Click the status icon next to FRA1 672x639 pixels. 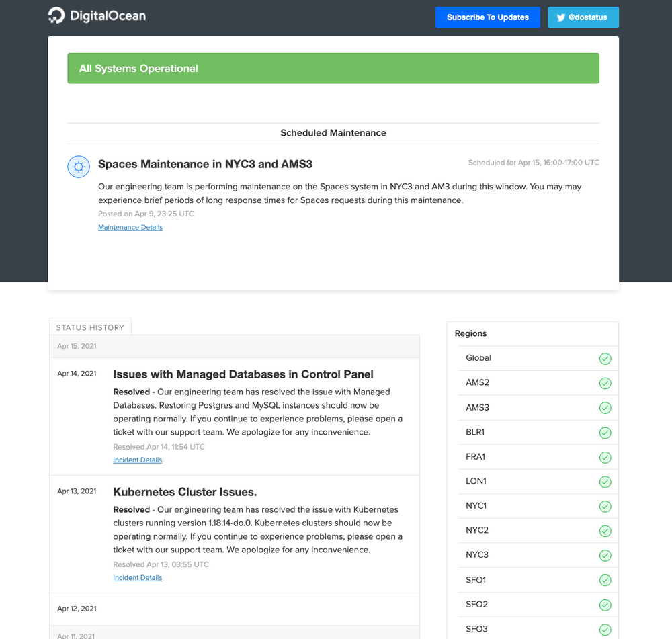(x=605, y=457)
